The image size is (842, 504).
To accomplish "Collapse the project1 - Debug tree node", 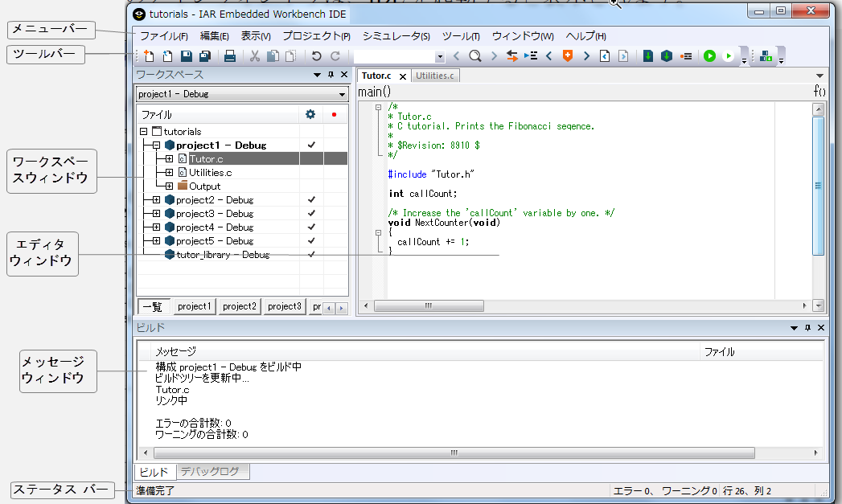I will click(x=156, y=145).
